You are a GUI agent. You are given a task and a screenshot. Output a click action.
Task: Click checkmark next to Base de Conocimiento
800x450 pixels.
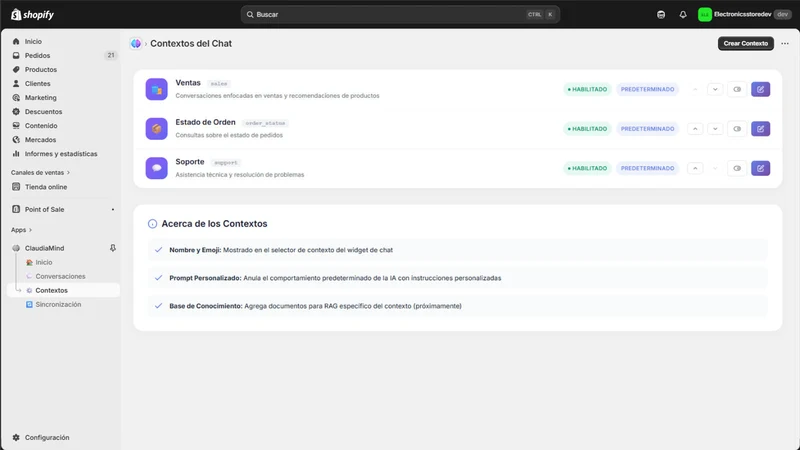click(x=158, y=306)
